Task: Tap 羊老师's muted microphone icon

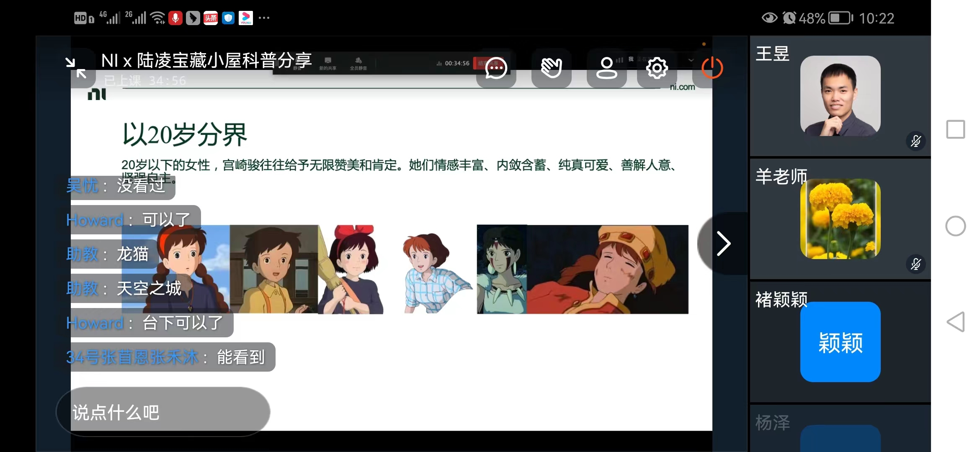Action: [916, 264]
